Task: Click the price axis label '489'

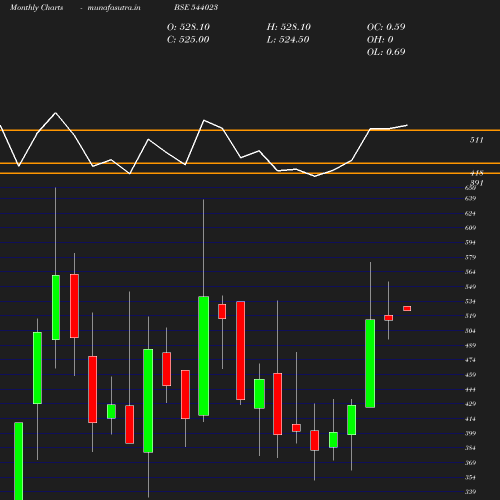Action: 470,345
